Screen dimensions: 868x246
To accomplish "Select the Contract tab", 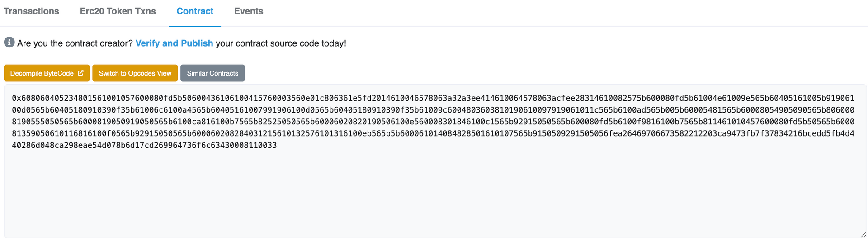I will click(195, 11).
